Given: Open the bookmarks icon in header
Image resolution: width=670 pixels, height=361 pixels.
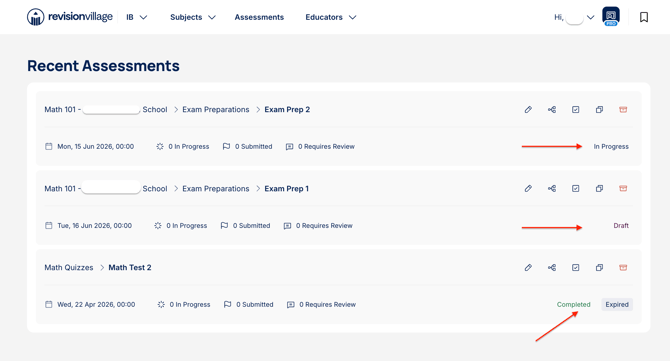Looking at the screenshot, I should pos(644,17).
